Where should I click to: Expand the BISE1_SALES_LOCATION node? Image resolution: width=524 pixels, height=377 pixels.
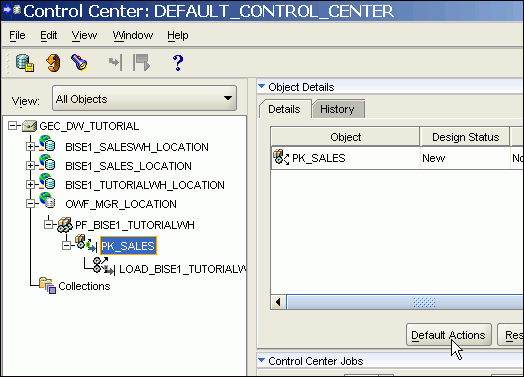tap(30, 165)
